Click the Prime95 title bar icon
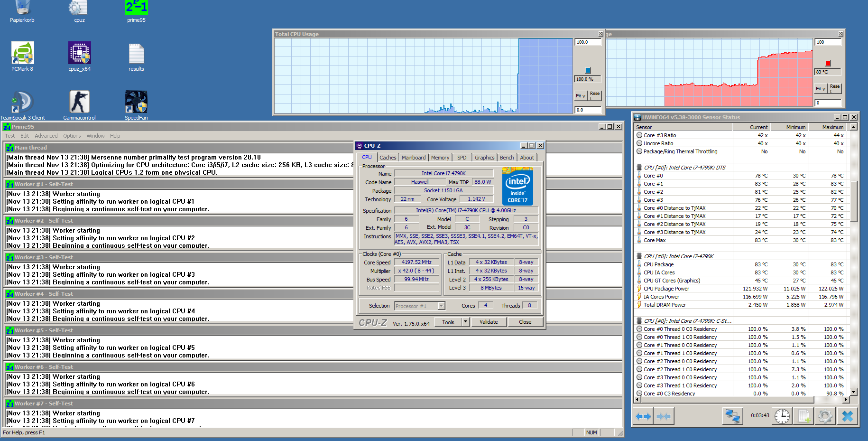This screenshot has height=441, width=868. pos(7,127)
